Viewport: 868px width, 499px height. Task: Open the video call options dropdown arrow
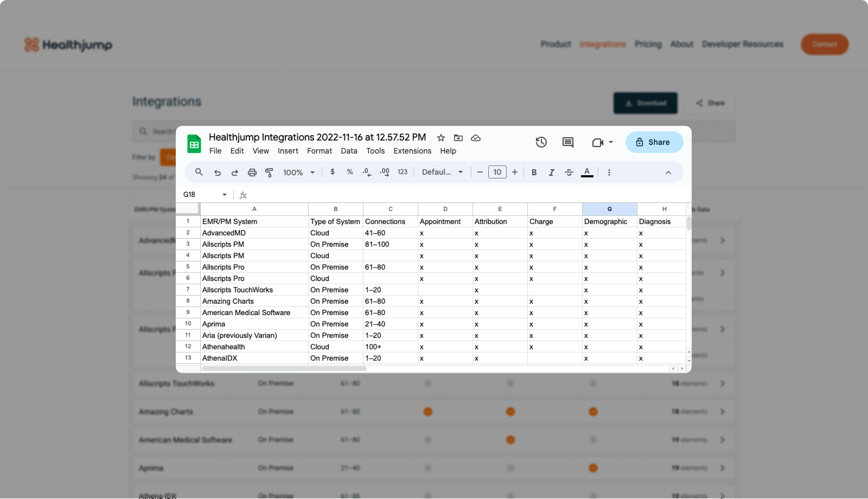pyautogui.click(x=611, y=142)
